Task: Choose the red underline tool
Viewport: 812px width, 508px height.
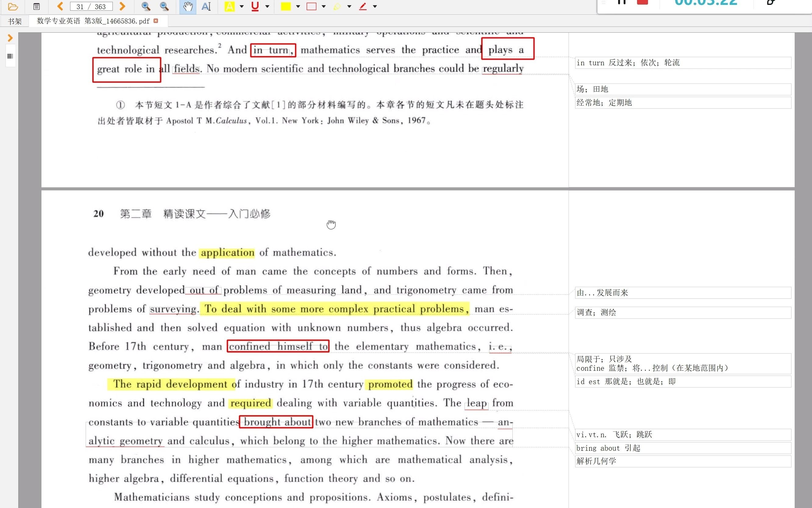Action: (255, 6)
